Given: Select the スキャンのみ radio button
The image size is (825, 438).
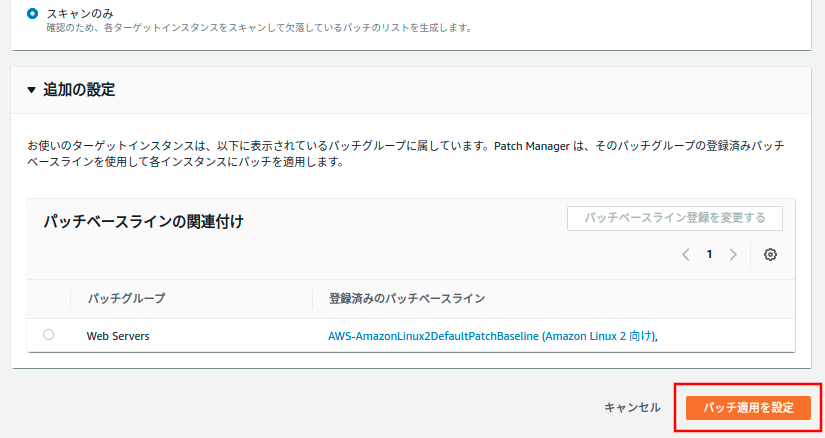Looking at the screenshot, I should point(34,13).
